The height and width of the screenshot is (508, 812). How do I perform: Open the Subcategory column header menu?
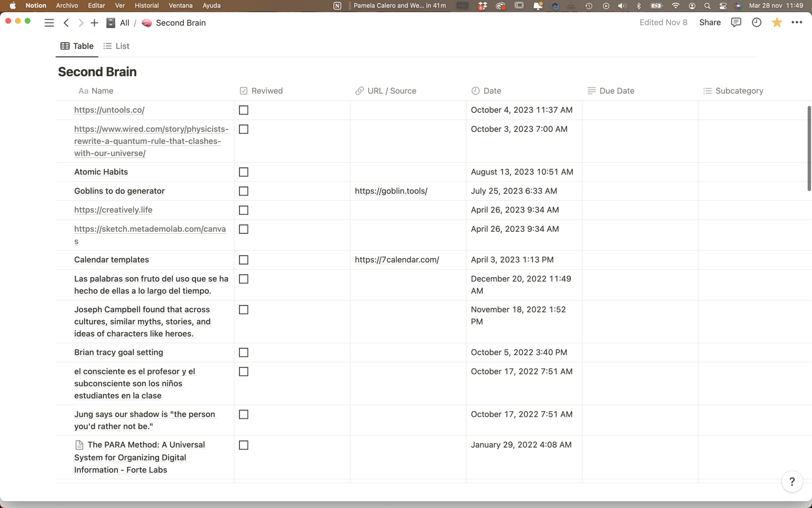click(733, 91)
